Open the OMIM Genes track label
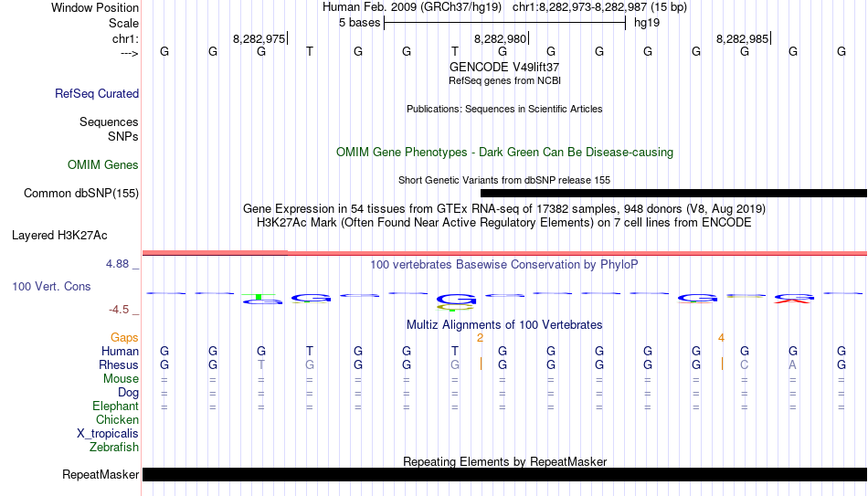868x496 pixels. [102, 165]
